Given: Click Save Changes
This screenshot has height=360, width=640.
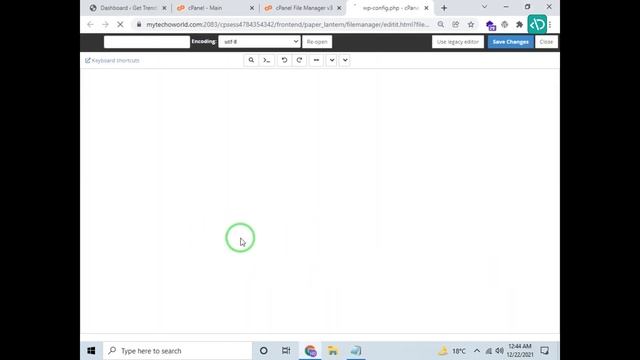Looking at the screenshot, I should [x=511, y=42].
